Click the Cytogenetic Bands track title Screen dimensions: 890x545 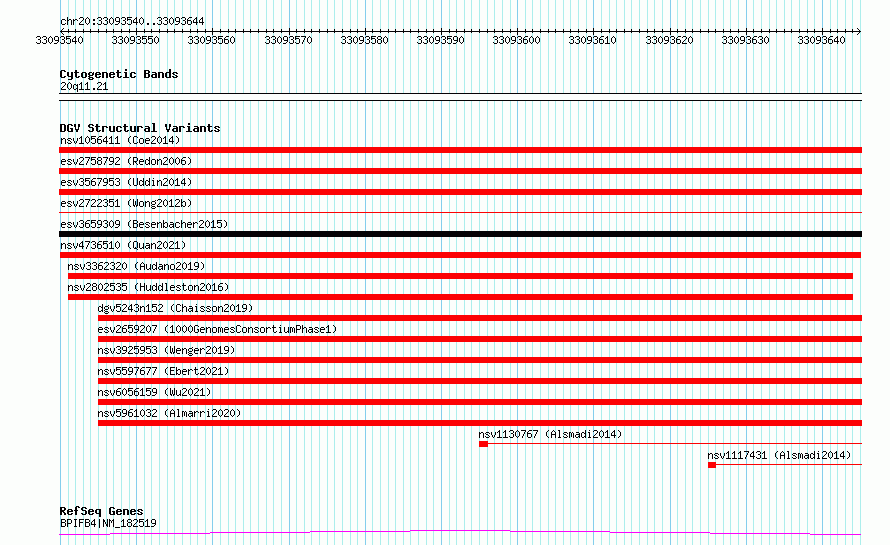click(x=119, y=74)
